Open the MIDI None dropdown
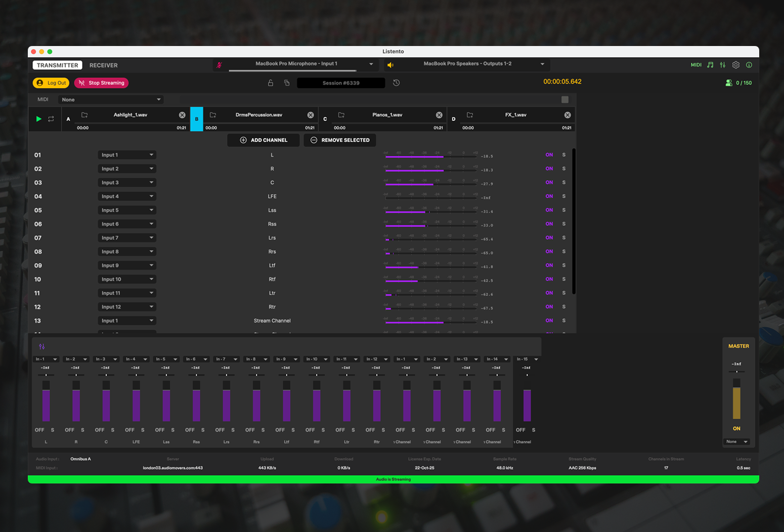 tap(112, 99)
